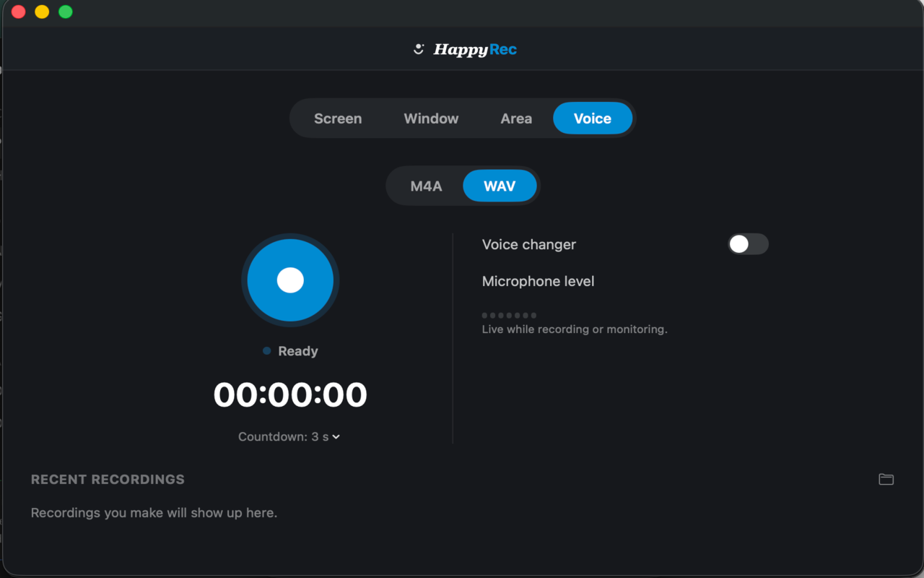Enable the Voice changer toggle
This screenshot has height=578, width=924.
click(748, 244)
